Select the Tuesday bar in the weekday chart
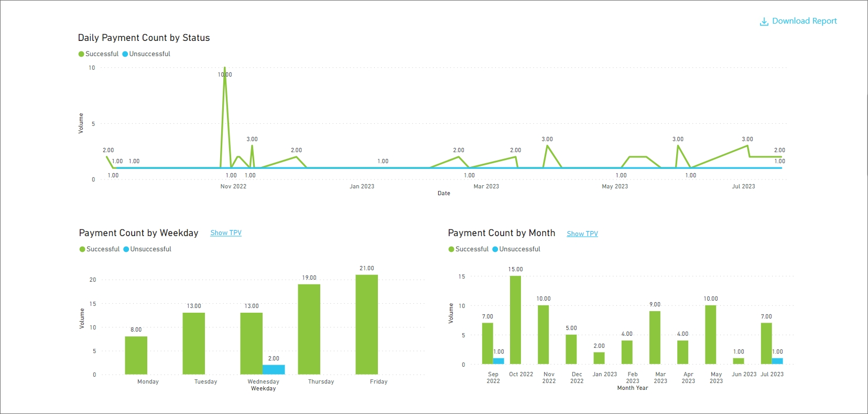 pos(193,343)
